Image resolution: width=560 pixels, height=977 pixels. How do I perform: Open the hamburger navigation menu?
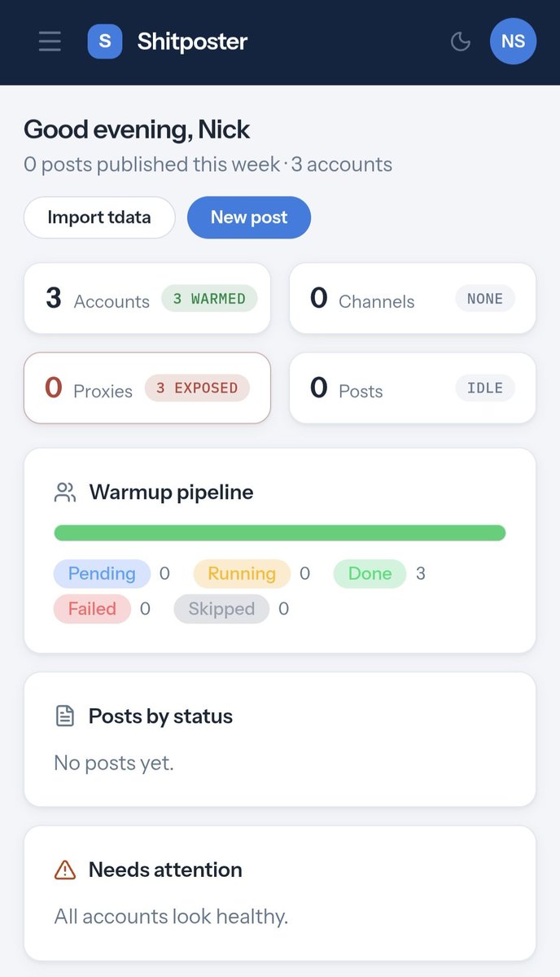(50, 41)
